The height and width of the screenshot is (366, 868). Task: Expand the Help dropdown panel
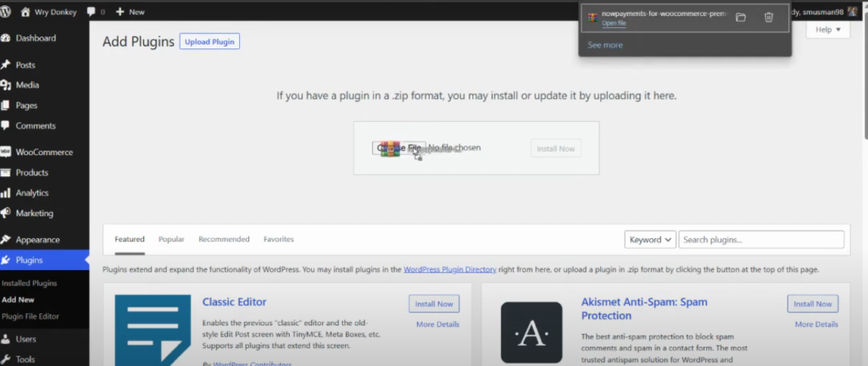point(827,30)
